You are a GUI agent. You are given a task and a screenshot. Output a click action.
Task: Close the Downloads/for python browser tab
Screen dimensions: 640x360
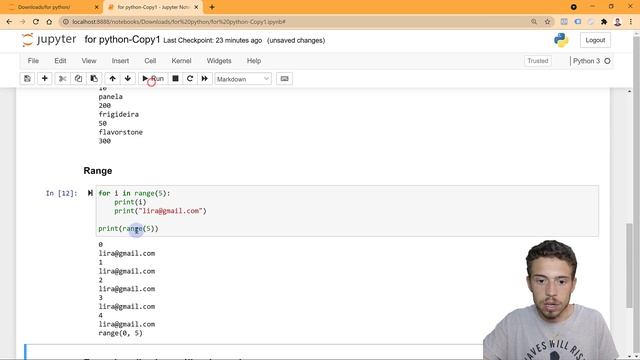(x=96, y=7)
